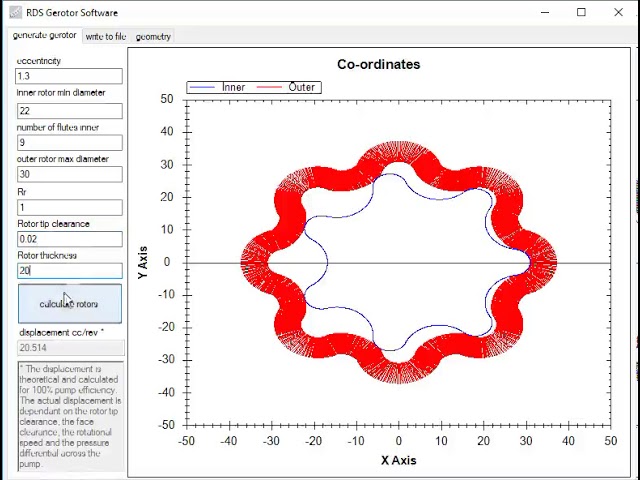Click the 'calculate rotors' button
This screenshot has width=640, height=480.
pyautogui.click(x=70, y=304)
